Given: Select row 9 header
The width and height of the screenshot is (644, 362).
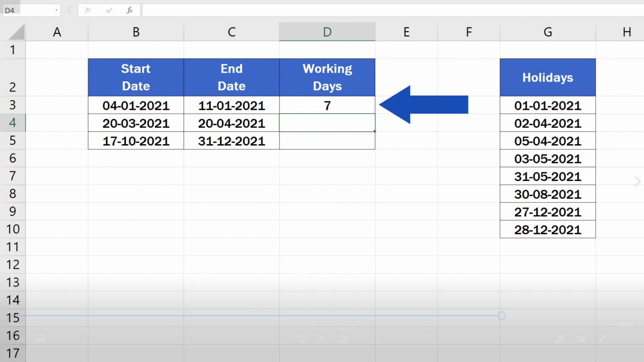Looking at the screenshot, I should click(13, 212).
